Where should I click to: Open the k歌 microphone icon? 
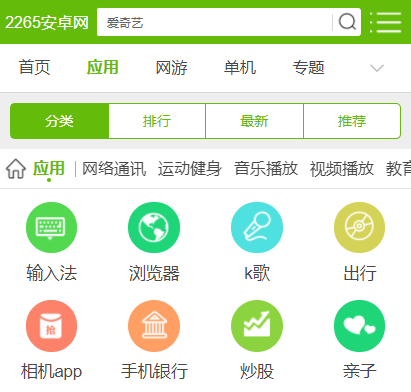point(257,227)
